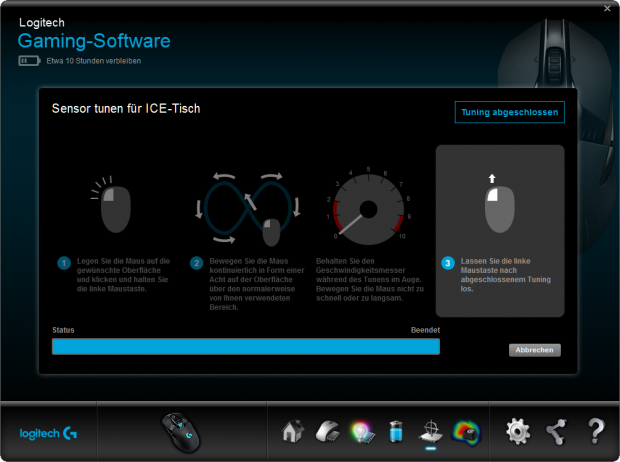Click the battery level indicator icon

pyautogui.click(x=29, y=61)
